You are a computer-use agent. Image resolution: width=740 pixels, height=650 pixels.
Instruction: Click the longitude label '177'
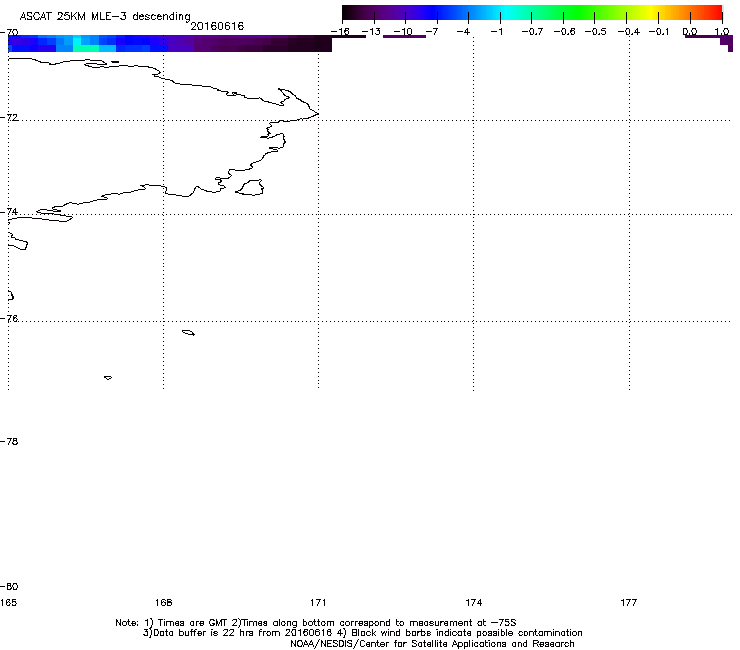point(629,602)
